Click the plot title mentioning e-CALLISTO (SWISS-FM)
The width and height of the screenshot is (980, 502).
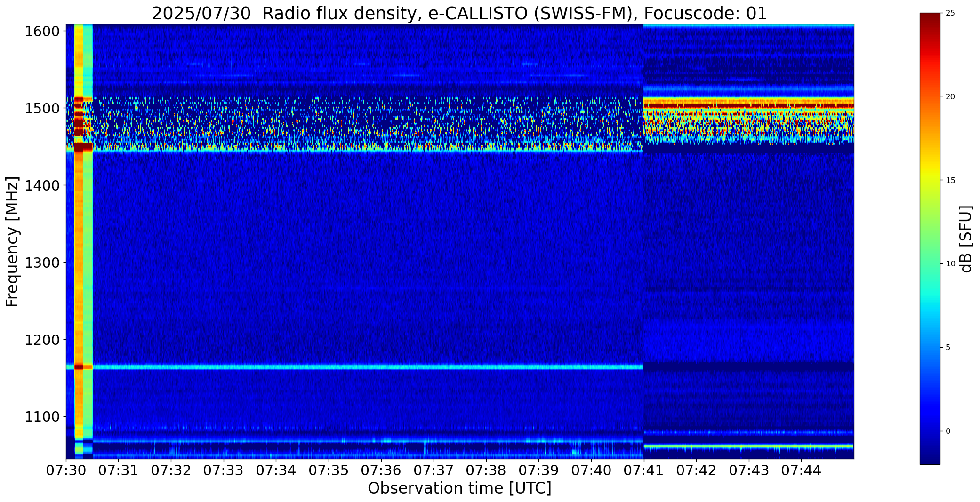[x=459, y=13]
